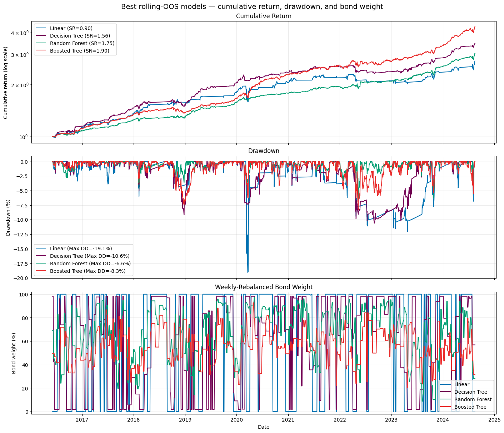Click the 2018 tick label on the date axis
The height and width of the screenshot is (433, 504).
point(134,420)
